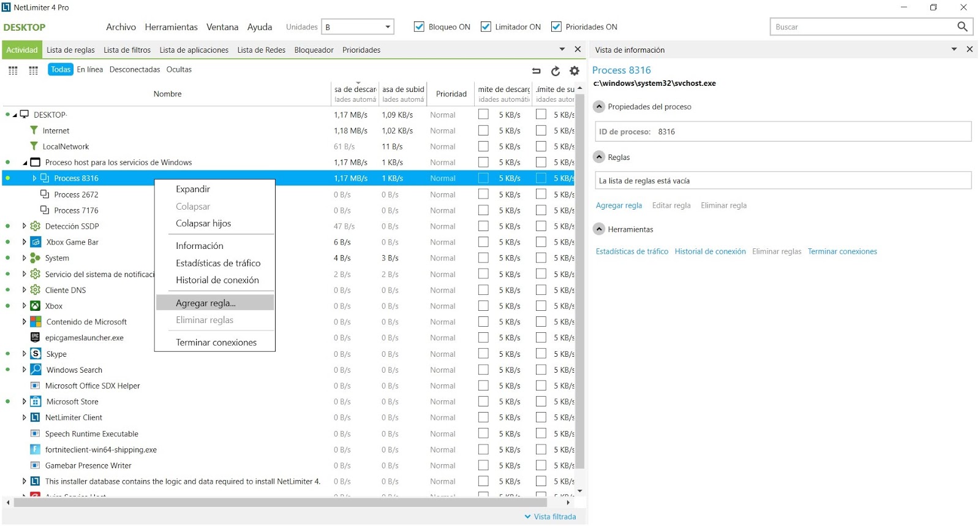The image size is (980, 526).
Task: Click the Skype app icon
Action: [36, 354]
